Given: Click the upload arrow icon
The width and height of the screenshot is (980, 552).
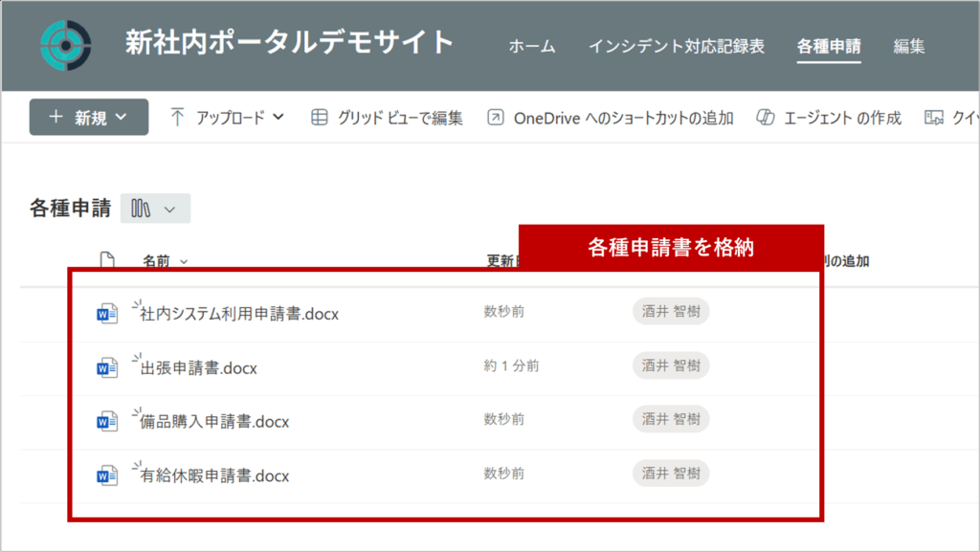Looking at the screenshot, I should tap(177, 118).
